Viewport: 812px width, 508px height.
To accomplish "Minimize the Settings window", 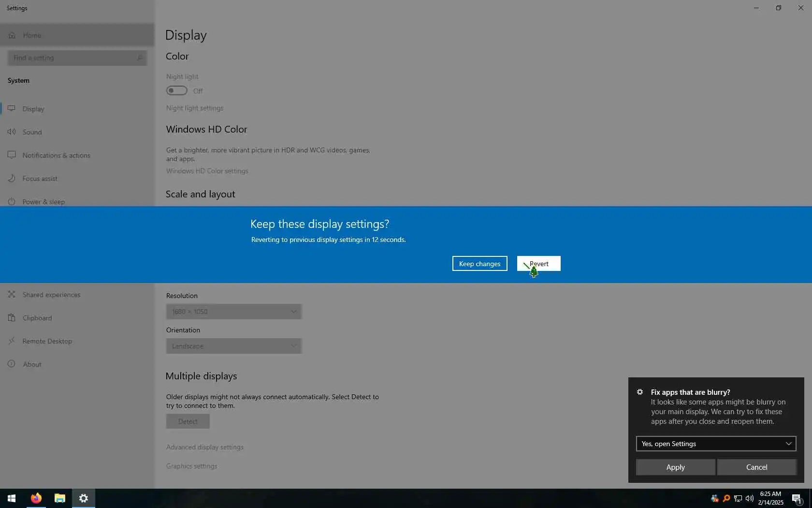I will [x=756, y=8].
